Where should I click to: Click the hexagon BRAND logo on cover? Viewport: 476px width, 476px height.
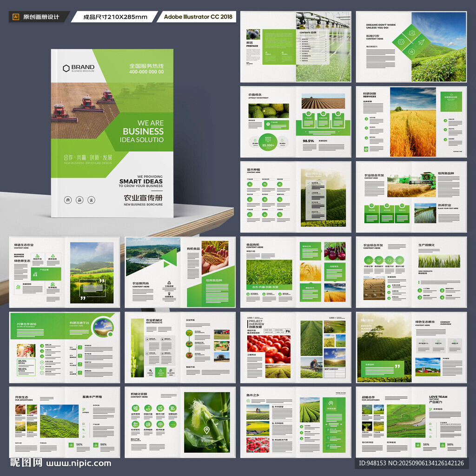tap(79, 68)
